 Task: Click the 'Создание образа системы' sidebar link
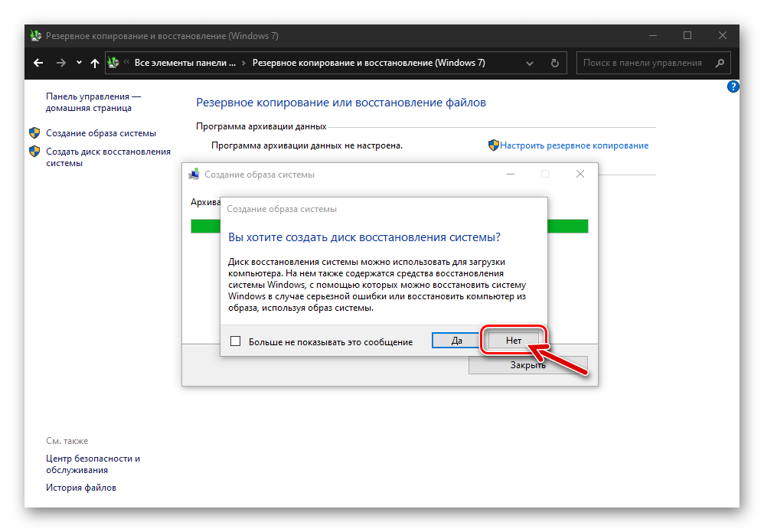(x=101, y=133)
